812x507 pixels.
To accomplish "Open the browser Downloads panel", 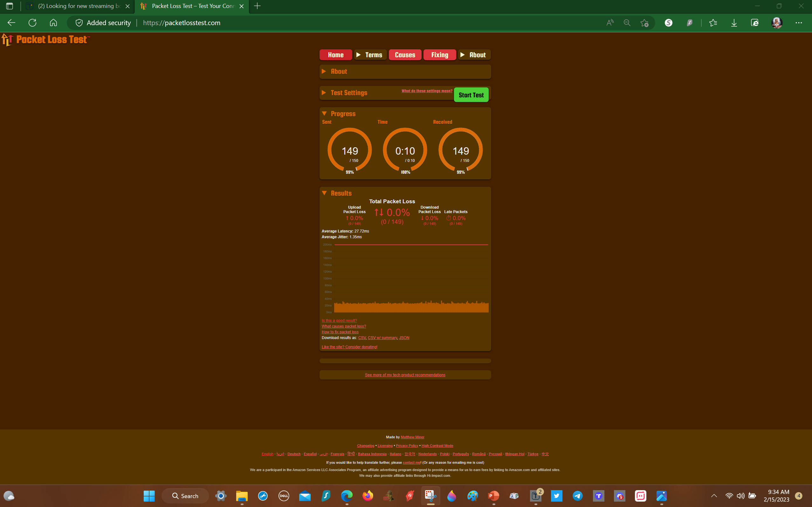I will [x=734, y=23].
